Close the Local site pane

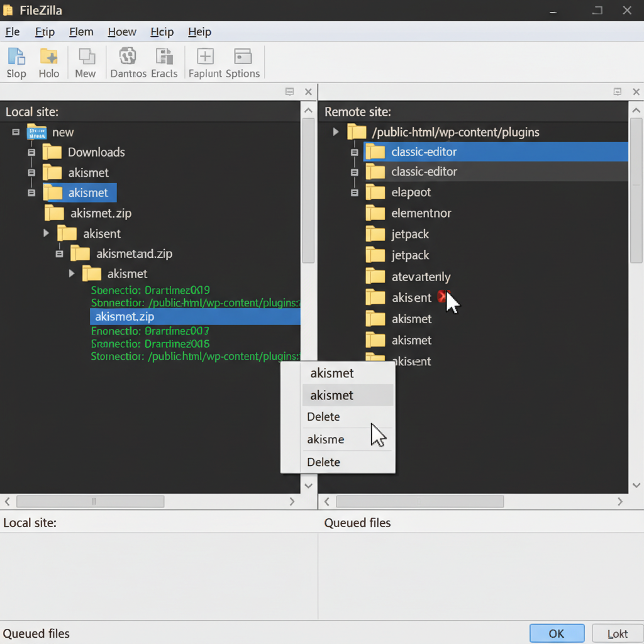(308, 92)
